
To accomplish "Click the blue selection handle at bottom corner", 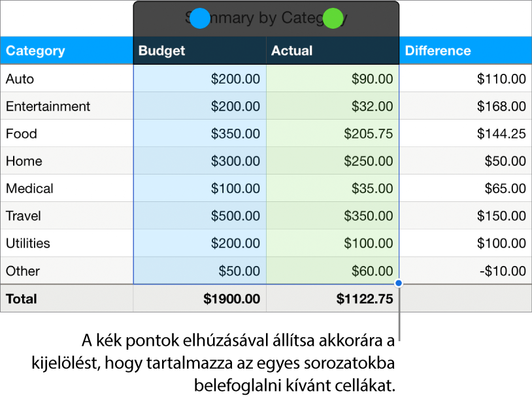I will click(x=399, y=284).
